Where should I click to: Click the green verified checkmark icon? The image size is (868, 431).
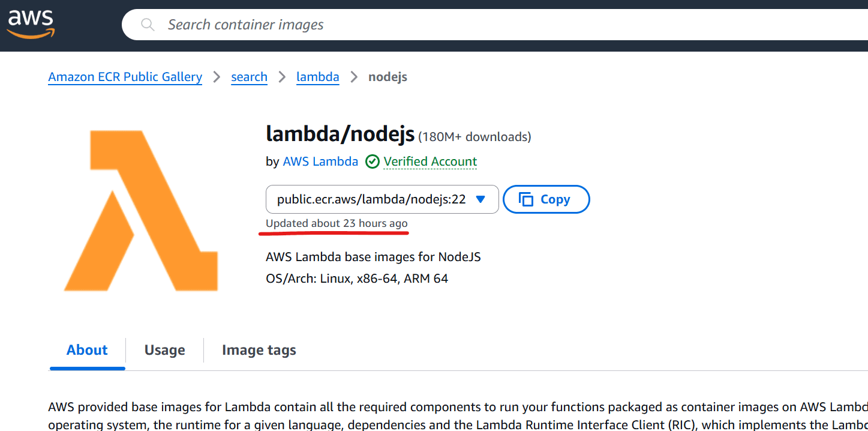373,161
